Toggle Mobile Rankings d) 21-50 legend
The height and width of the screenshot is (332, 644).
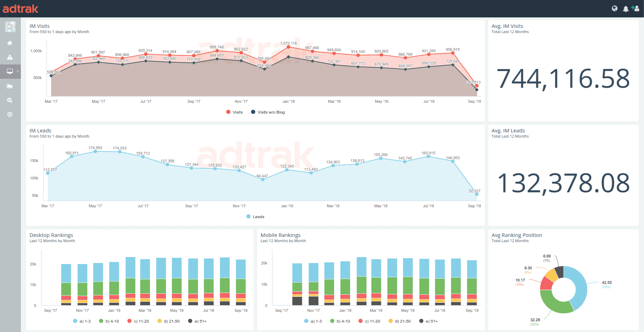click(399, 321)
